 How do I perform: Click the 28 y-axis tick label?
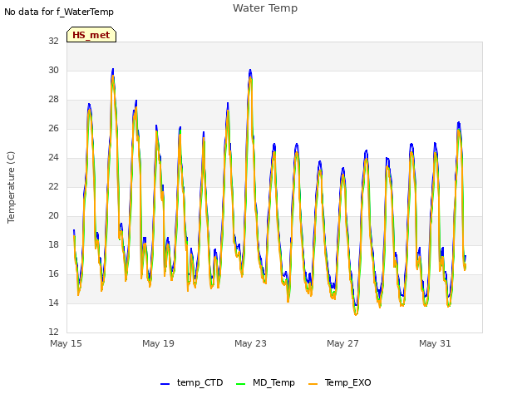tap(53, 100)
